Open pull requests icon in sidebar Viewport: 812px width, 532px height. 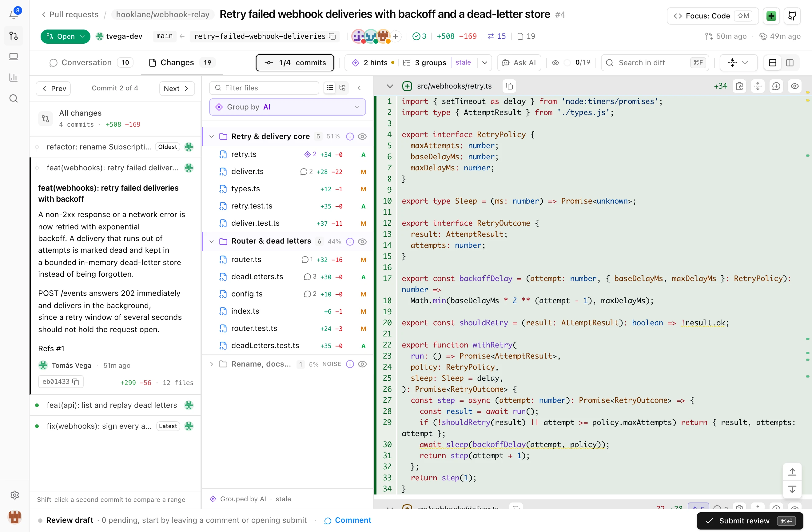(x=14, y=35)
